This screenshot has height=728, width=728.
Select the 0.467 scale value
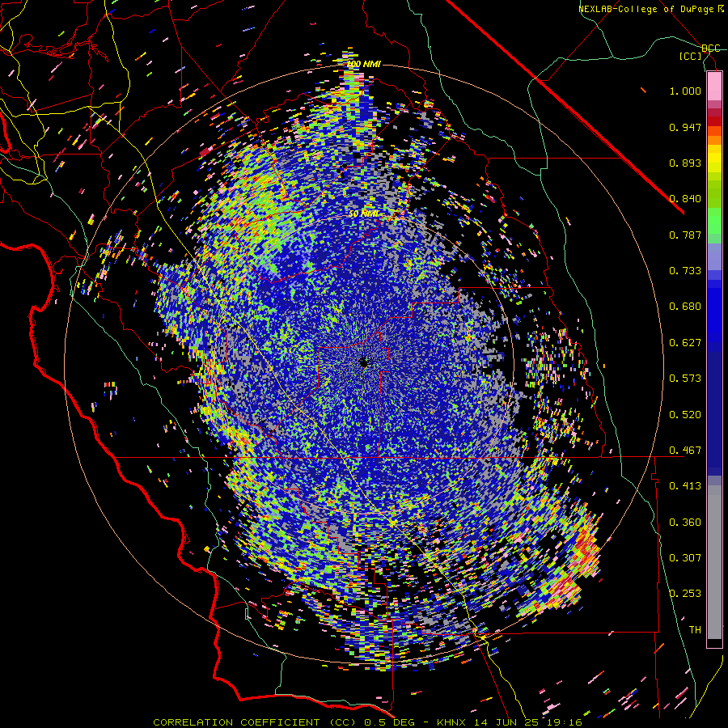point(685,451)
